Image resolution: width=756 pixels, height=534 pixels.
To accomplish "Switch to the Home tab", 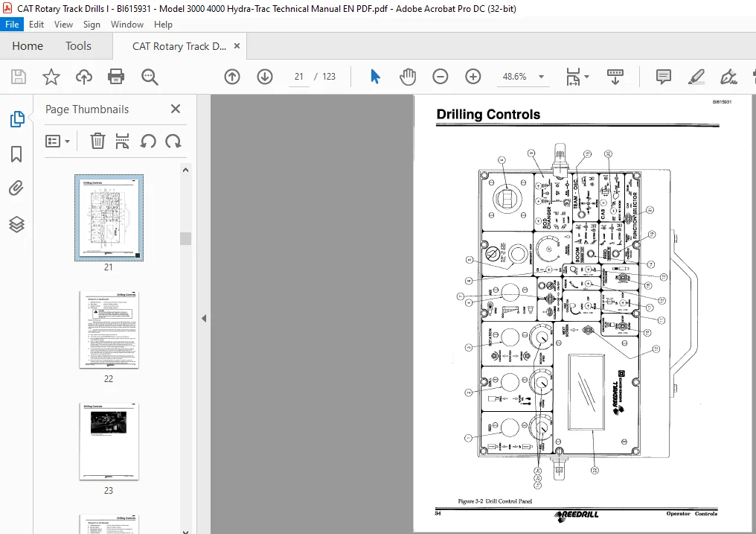I will tap(28, 46).
